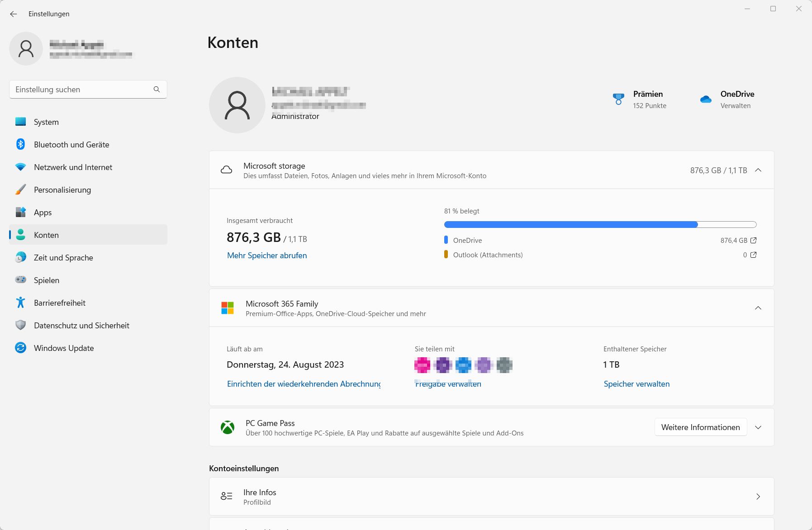Click the search magnifier icon
Screen dimensions: 812x530
point(157,90)
